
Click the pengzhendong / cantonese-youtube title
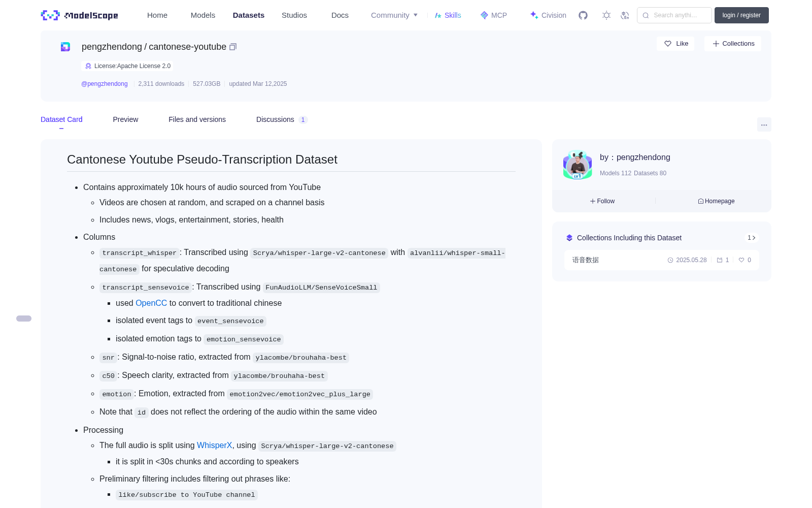click(154, 47)
